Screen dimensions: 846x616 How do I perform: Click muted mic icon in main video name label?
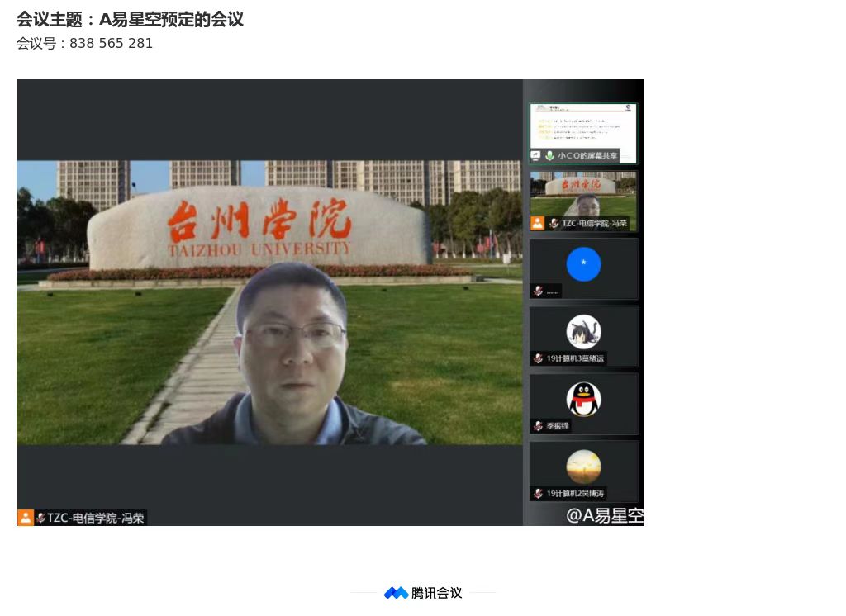40,518
